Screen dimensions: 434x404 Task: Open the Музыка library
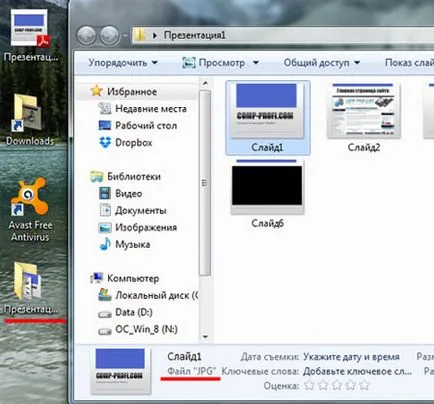tap(125, 244)
